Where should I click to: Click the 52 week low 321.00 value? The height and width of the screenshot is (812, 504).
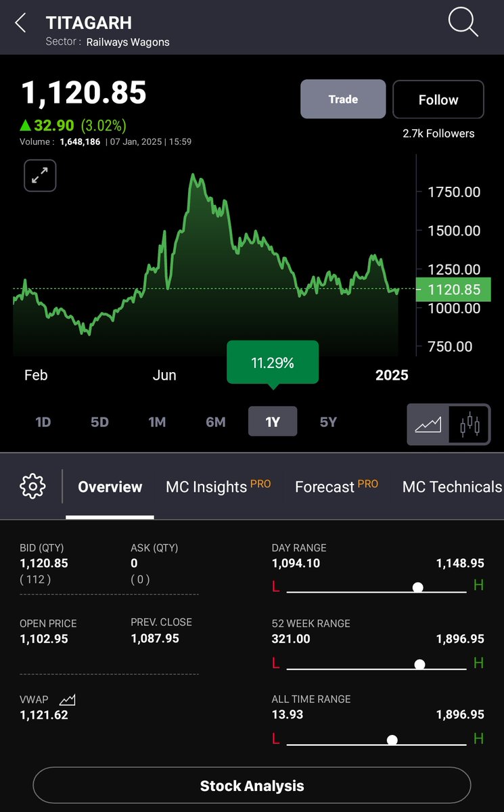[291, 639]
